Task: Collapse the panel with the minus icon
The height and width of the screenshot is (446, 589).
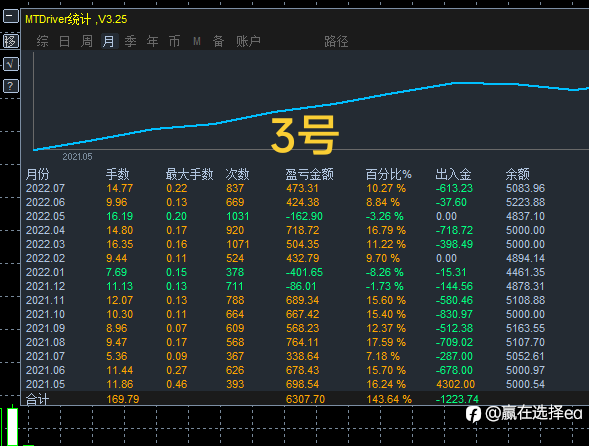Action: 11,17
